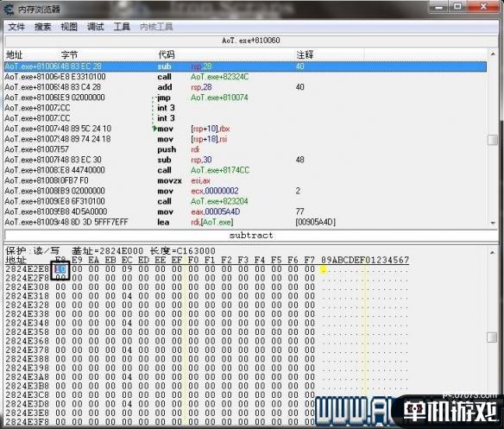The image size is (504, 429).
Task: Open the 文件 menu
Action: tap(16, 27)
